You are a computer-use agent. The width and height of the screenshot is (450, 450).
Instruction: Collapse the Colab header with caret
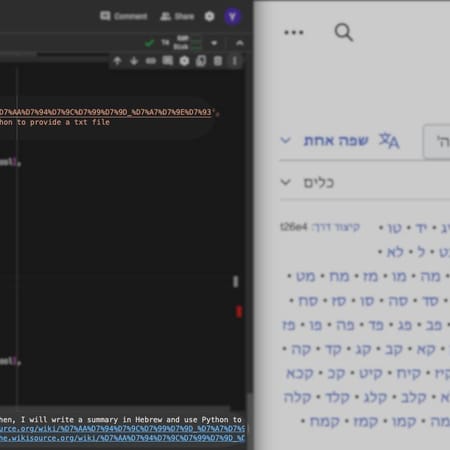pos(239,43)
